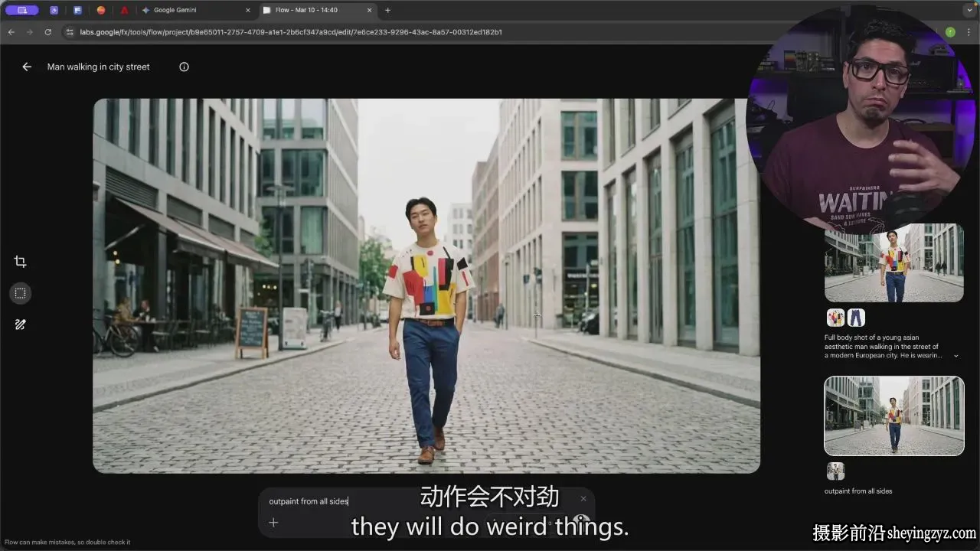Click the browser forward arrow
This screenshot has width=980, height=551.
tap(29, 32)
